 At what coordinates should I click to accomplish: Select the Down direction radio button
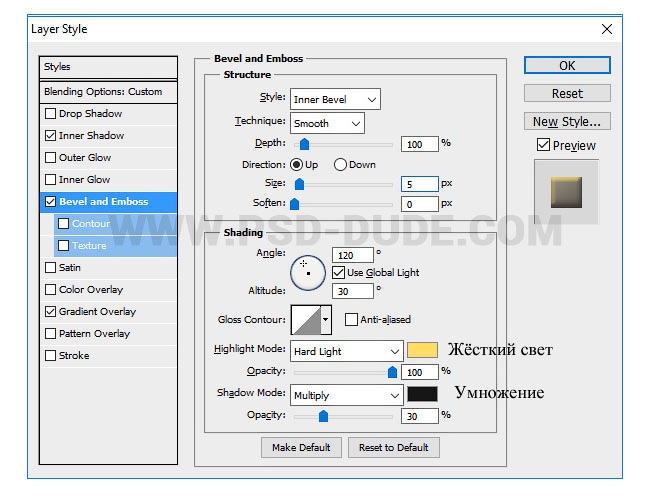point(340,165)
